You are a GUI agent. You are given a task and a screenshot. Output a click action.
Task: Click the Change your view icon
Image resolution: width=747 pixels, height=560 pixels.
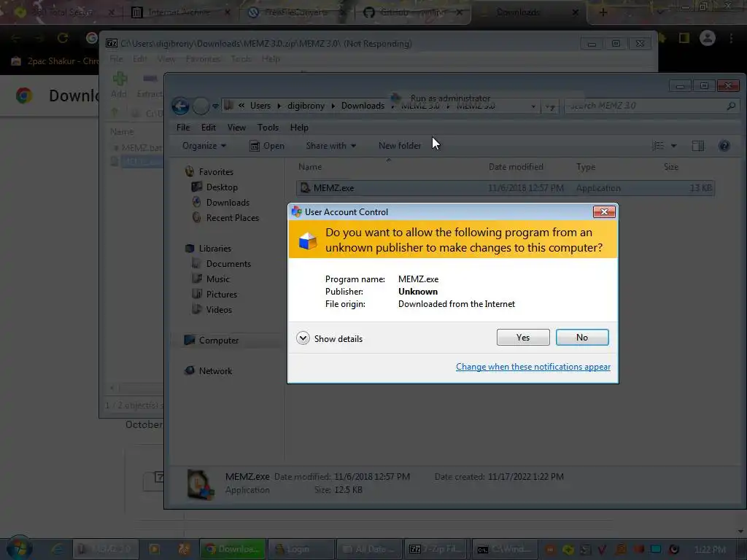(658, 146)
